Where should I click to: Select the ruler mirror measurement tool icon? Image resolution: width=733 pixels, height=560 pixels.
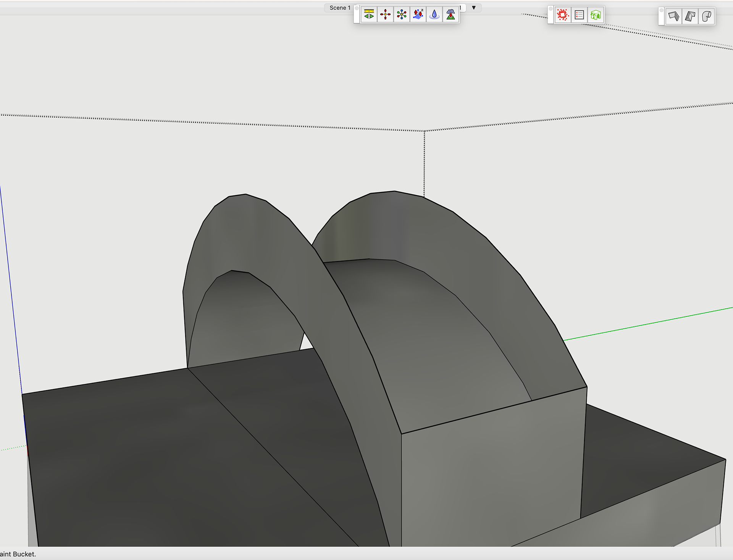[369, 15]
